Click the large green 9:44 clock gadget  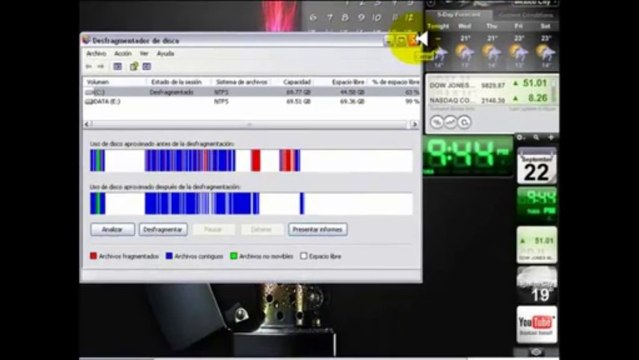[x=468, y=156]
